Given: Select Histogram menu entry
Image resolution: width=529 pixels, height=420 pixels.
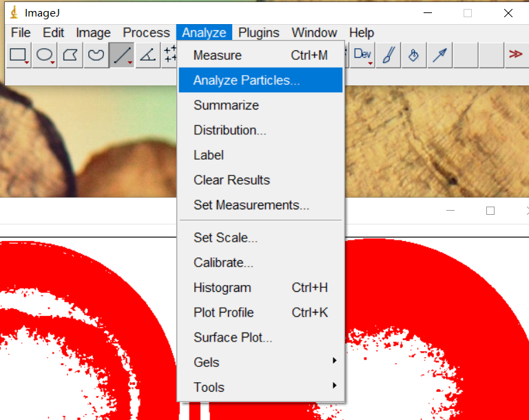Looking at the screenshot, I should [222, 288].
